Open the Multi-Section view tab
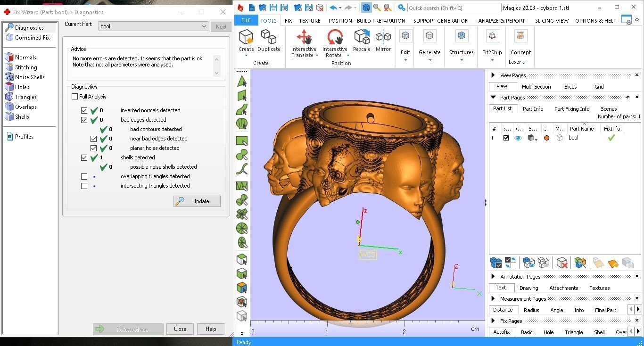This screenshot has width=644, height=346. point(536,87)
